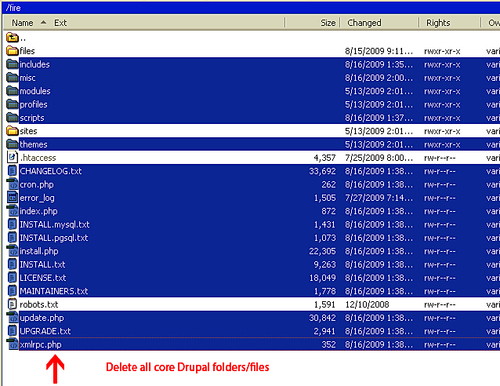Viewport: 500px width, 386px height.
Task: Select the sites folder name
Action: pyautogui.click(x=28, y=131)
